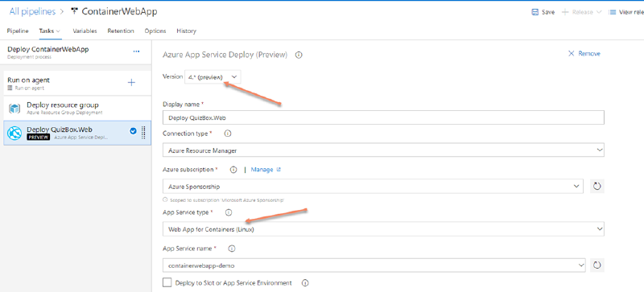The image size is (644, 292).
Task: Open the containerwebapp-demo App Service name dropdown
Action: [374, 265]
